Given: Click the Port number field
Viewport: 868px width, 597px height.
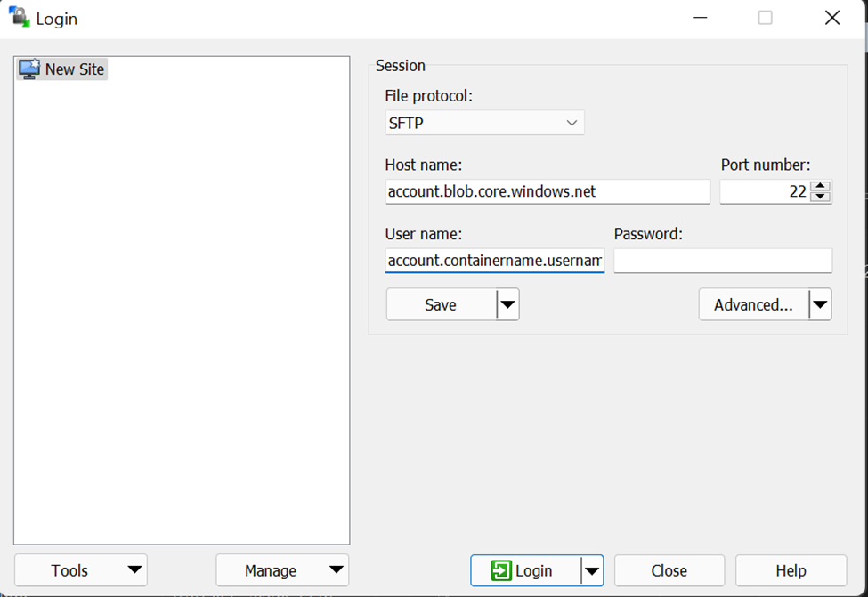Looking at the screenshot, I should tap(765, 191).
